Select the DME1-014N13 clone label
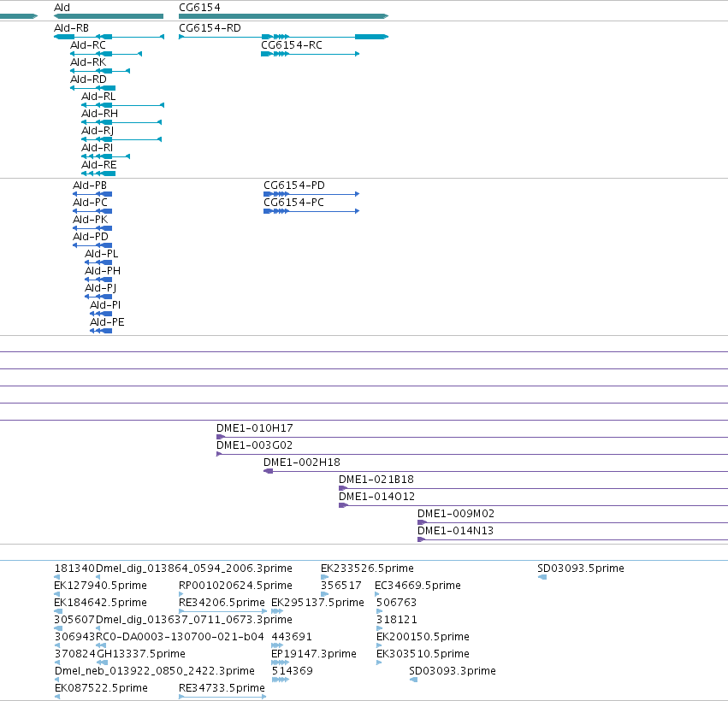 click(455, 531)
